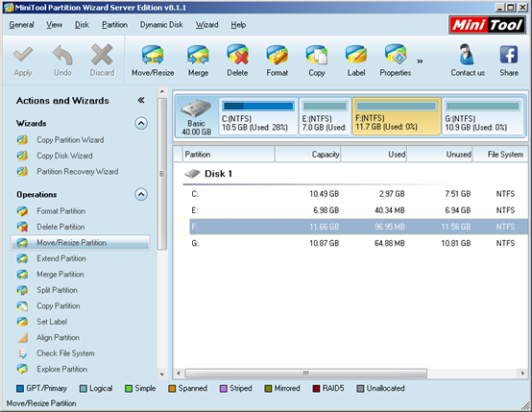Launch Copy Partition Wizard
This screenshot has width=532, height=412.
70,140
